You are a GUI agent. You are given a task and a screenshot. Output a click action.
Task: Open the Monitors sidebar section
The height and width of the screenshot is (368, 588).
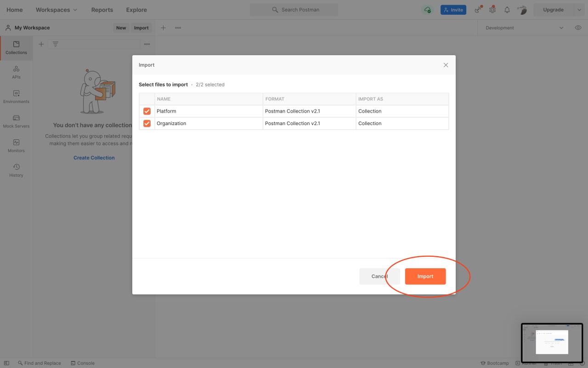pos(16,146)
